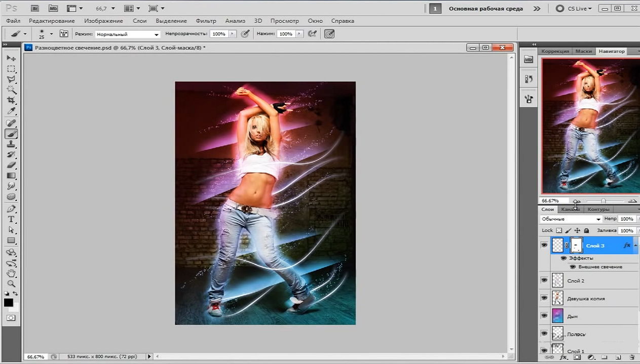Viewport: 640px width, 364px height.
Task: Expand the layer blend mode Обычные dropdown
Action: [571, 219]
